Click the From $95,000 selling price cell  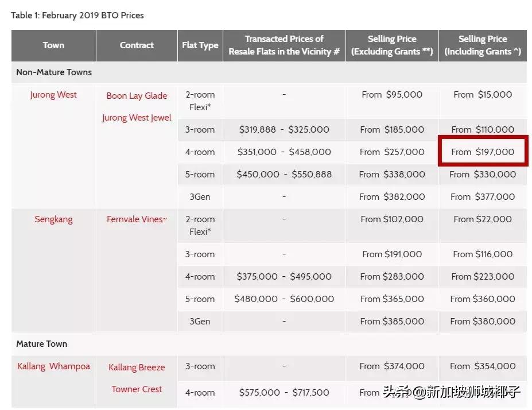[392, 95]
